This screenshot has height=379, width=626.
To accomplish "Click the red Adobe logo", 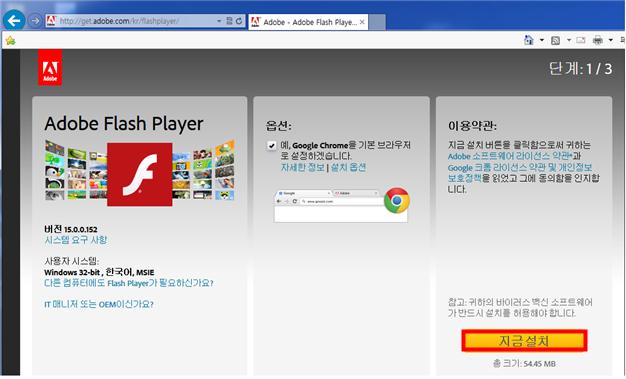I will click(x=50, y=67).
